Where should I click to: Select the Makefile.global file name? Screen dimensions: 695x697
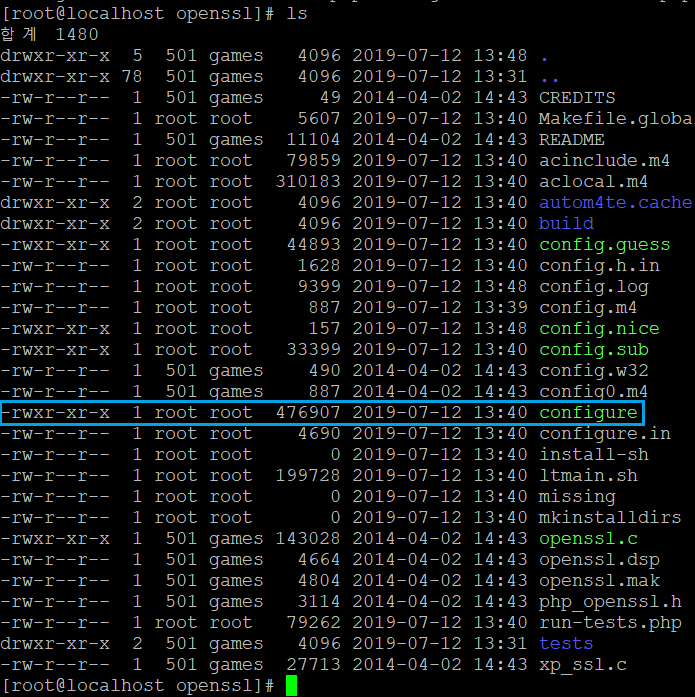pos(617,119)
